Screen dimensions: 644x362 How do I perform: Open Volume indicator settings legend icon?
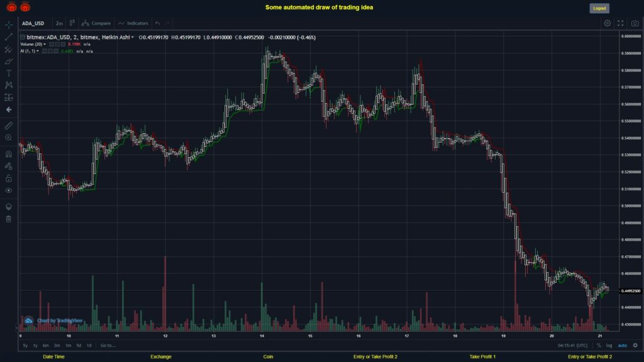click(57, 45)
